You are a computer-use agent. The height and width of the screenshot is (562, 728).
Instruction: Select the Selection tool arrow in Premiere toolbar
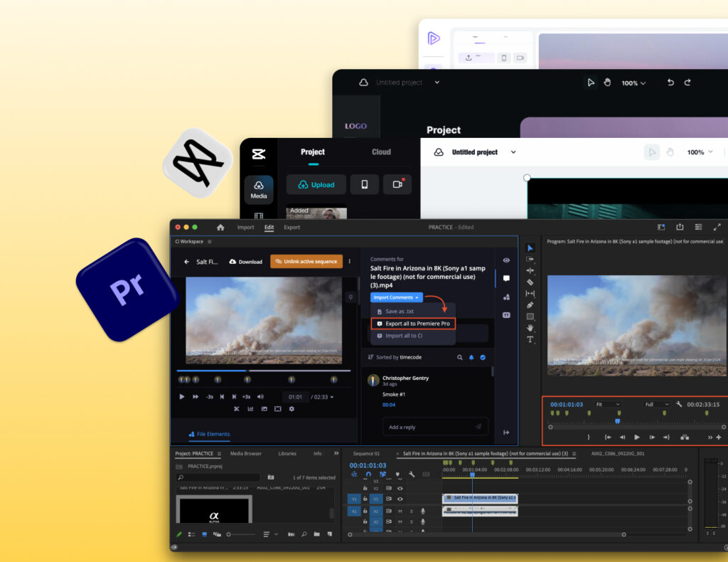(x=530, y=248)
